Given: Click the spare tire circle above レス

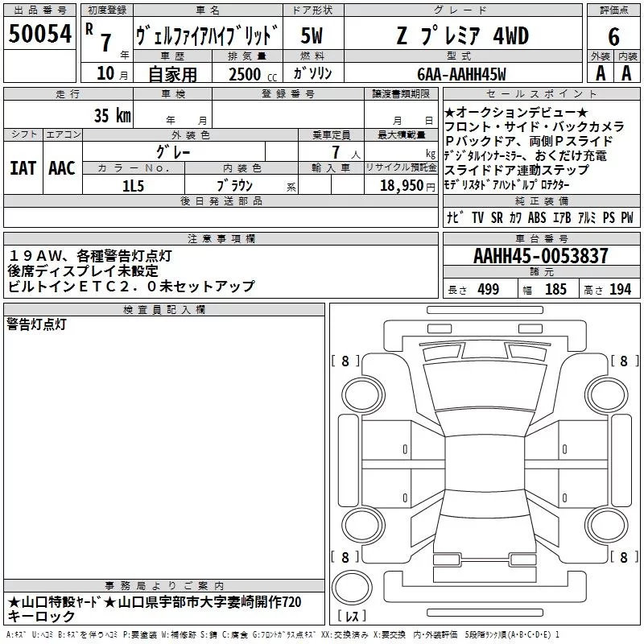Looking at the screenshot, I should click(x=352, y=587).
